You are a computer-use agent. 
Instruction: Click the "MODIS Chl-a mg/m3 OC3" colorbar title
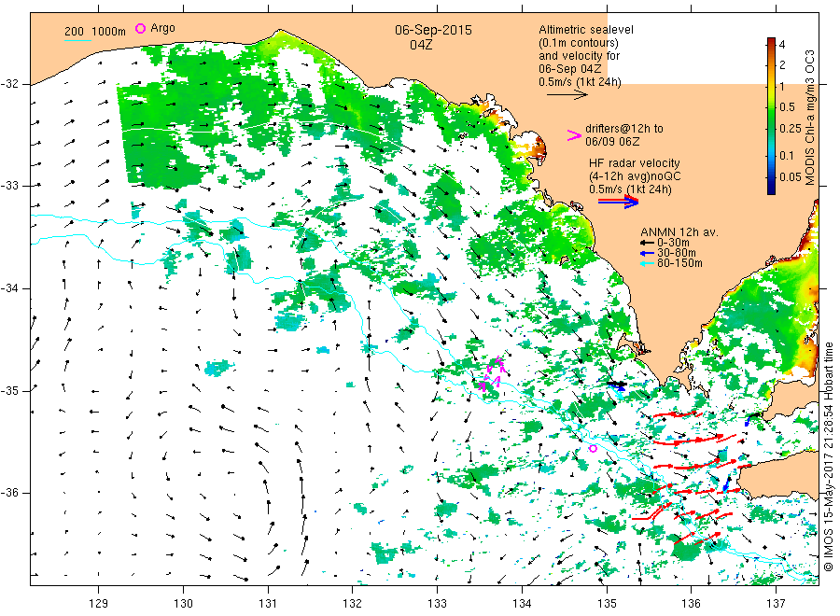tap(809, 118)
